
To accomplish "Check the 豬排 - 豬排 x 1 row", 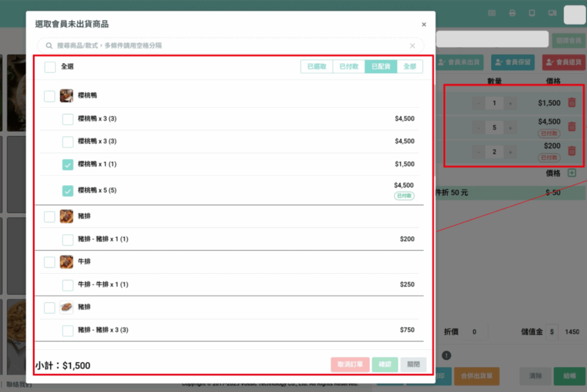I will tap(68, 240).
